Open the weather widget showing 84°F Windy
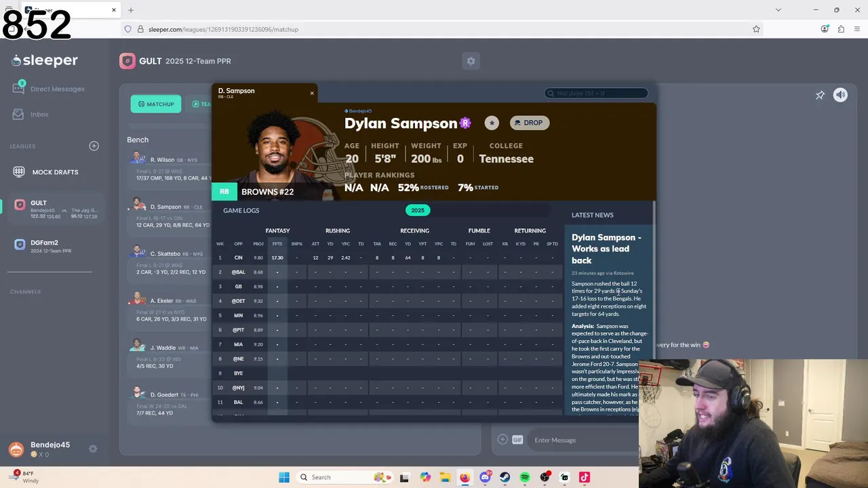Viewport: 868px width, 488px height. pyautogui.click(x=26, y=477)
